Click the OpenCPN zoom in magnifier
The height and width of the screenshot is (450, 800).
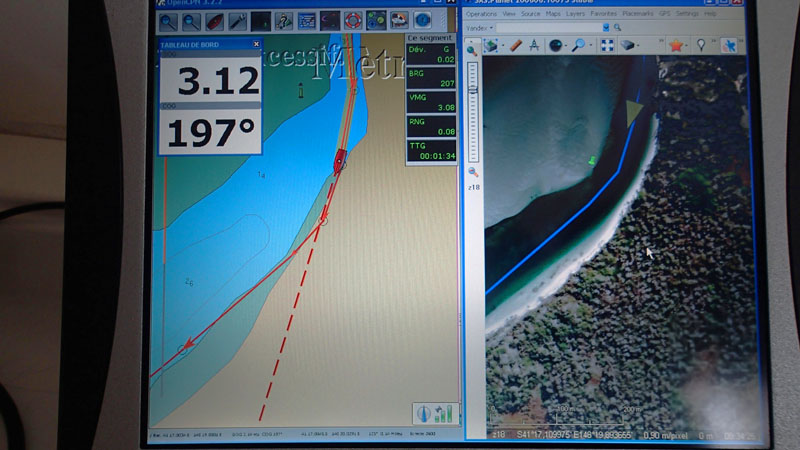pyautogui.click(x=168, y=22)
